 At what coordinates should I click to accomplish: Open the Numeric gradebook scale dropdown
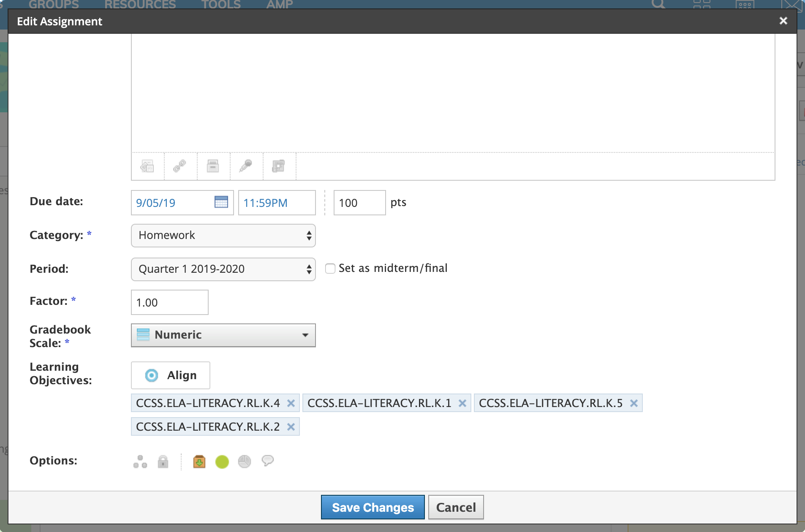point(223,335)
